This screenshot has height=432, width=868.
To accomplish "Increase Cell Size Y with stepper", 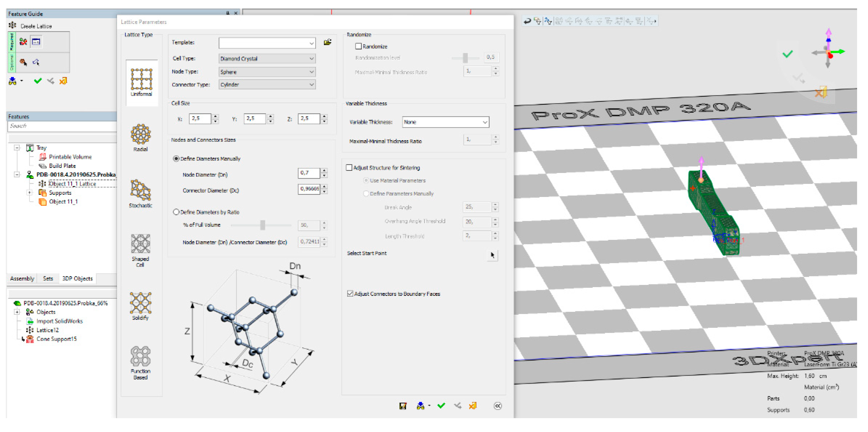I will 270,116.
